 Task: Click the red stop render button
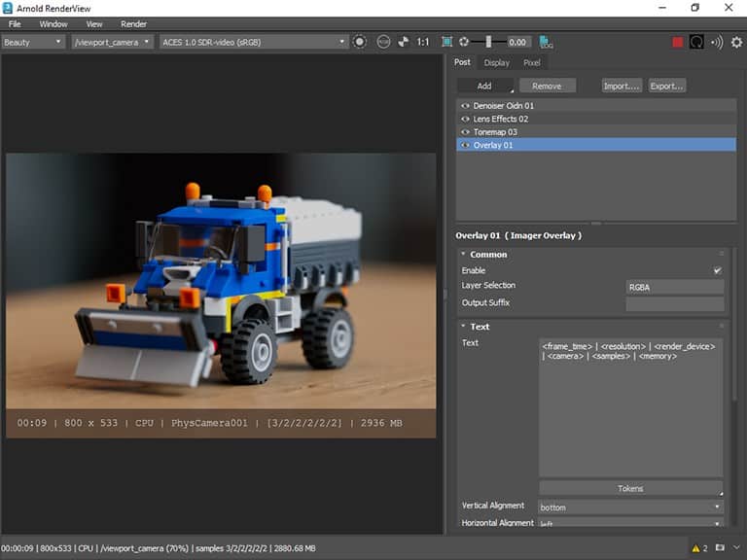click(677, 43)
